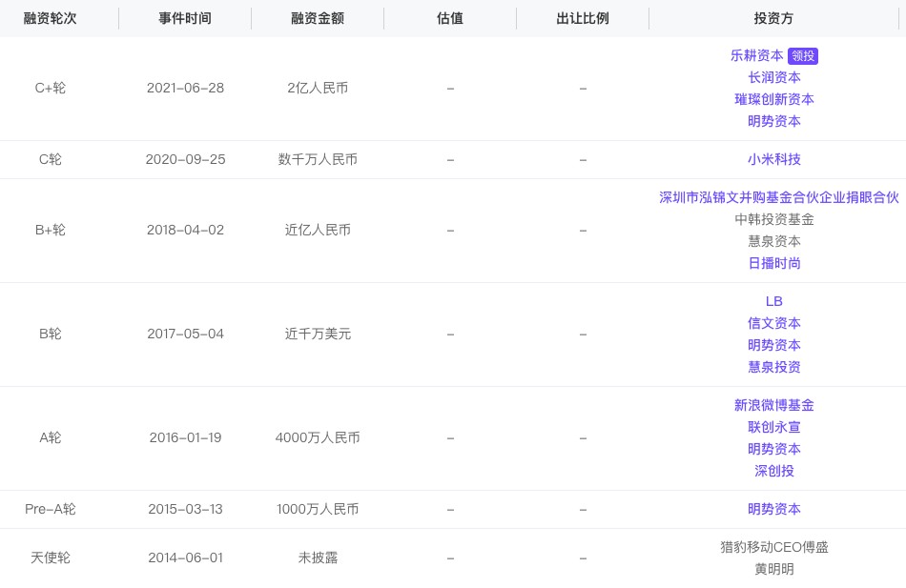Click the 融资金额 column header

pyautogui.click(x=318, y=18)
